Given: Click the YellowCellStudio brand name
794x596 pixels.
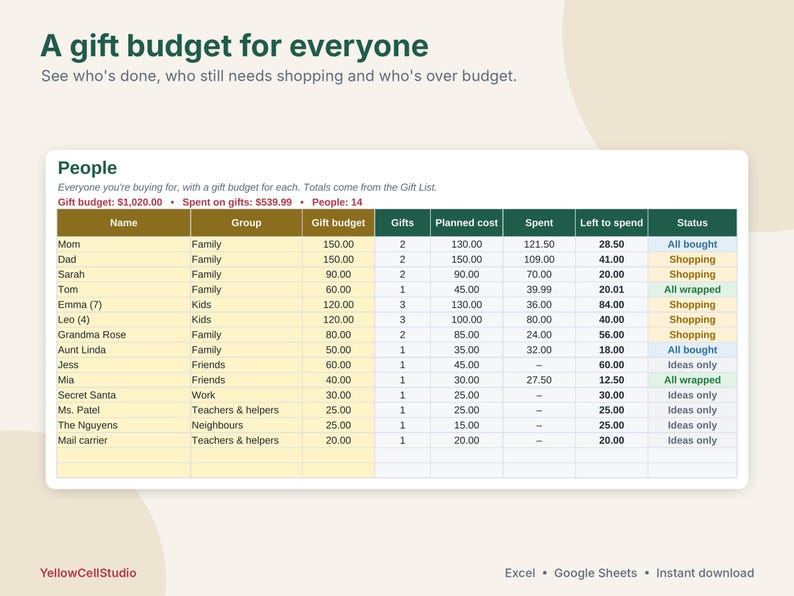Looking at the screenshot, I should tap(88, 573).
